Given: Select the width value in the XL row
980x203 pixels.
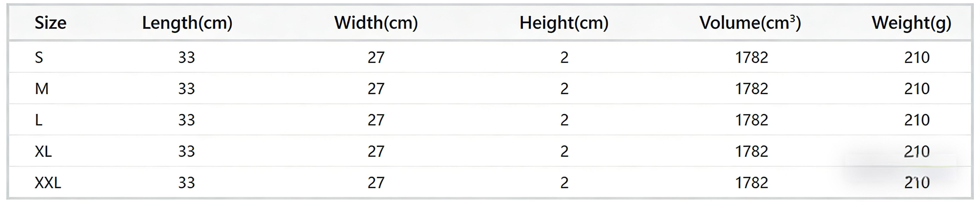Looking at the screenshot, I should click(376, 152).
